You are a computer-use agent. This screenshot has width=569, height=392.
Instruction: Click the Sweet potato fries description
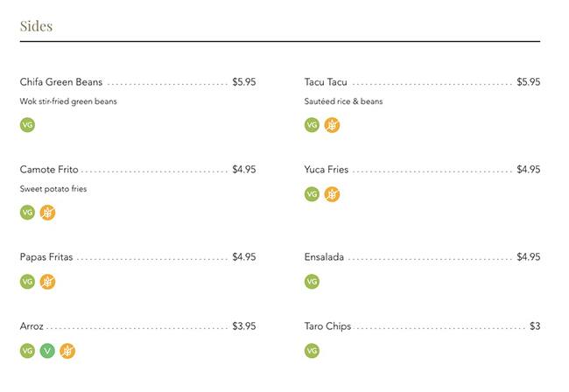[x=53, y=189]
